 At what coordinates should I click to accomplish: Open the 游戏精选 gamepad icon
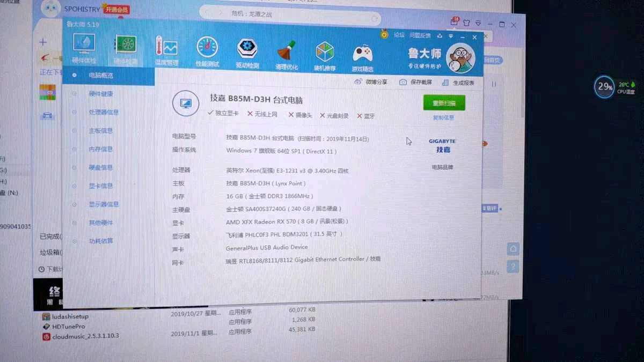pyautogui.click(x=362, y=57)
